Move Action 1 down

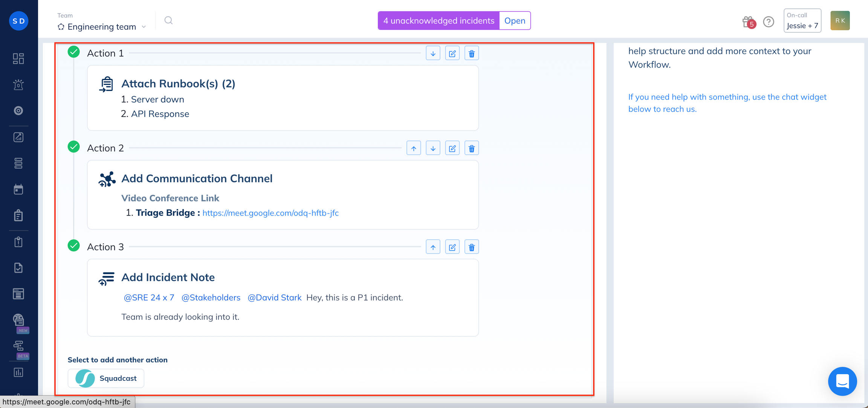point(433,53)
